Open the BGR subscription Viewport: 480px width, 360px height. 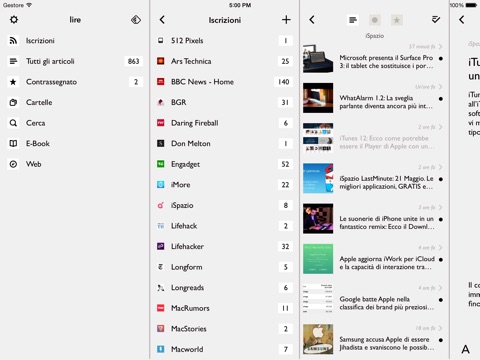pyautogui.click(x=225, y=102)
